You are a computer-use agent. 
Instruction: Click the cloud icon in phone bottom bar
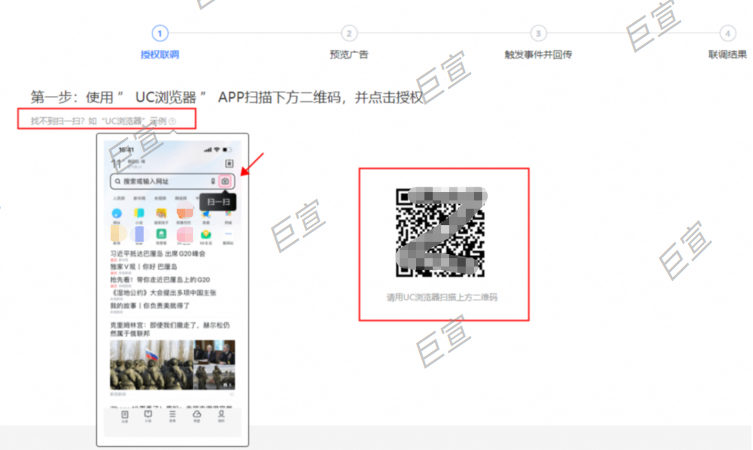click(x=197, y=414)
